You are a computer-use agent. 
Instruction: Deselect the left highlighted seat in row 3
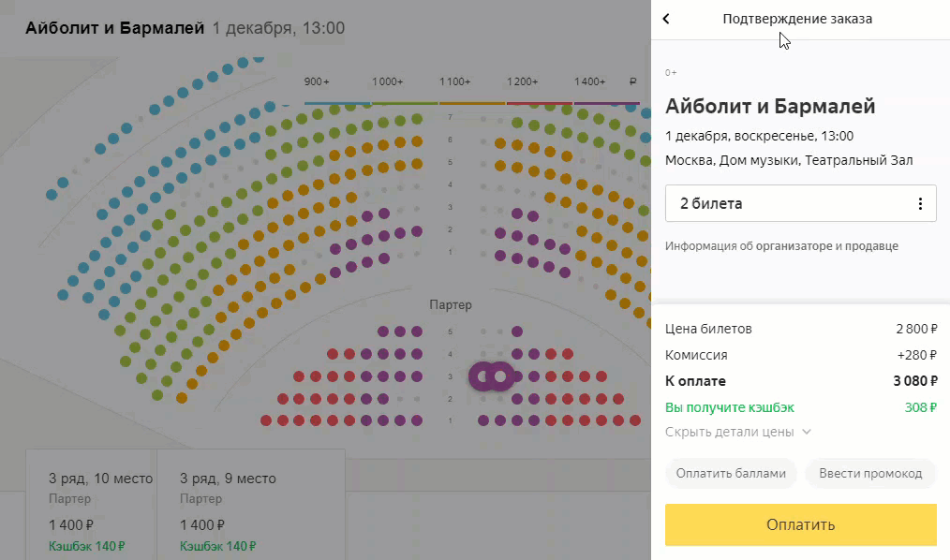pos(483,376)
